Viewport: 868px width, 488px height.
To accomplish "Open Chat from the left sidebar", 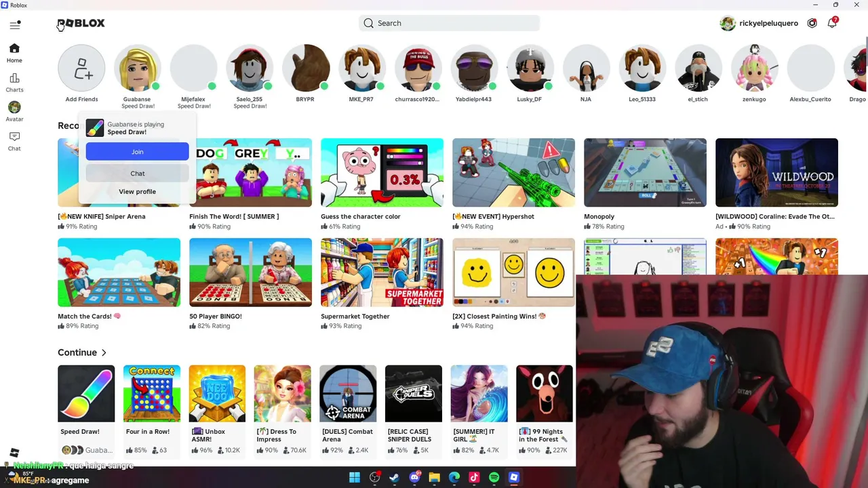I will pos(14,141).
